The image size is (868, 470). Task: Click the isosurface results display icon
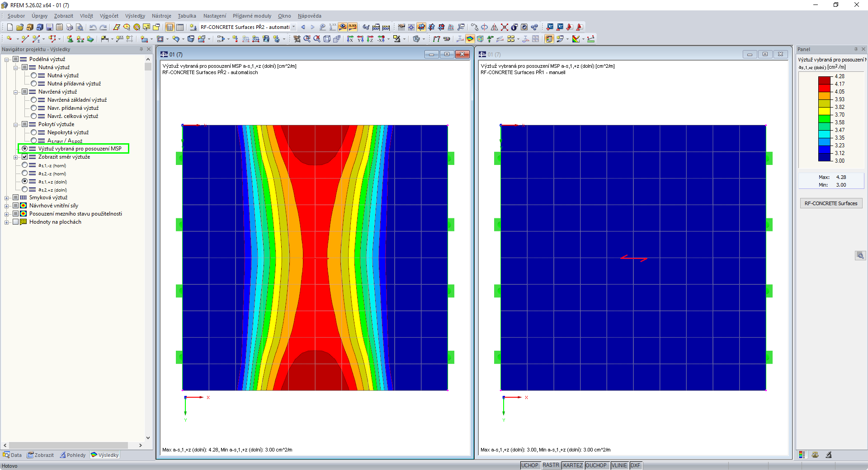(x=470, y=39)
